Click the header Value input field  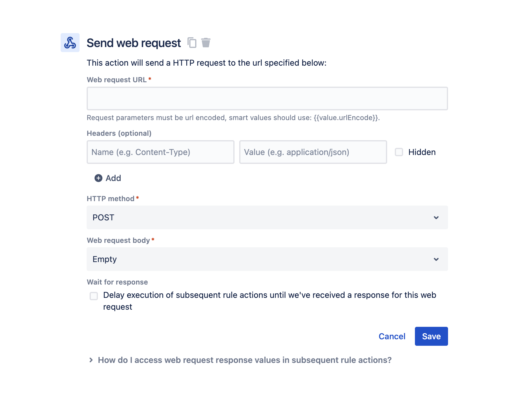(313, 152)
